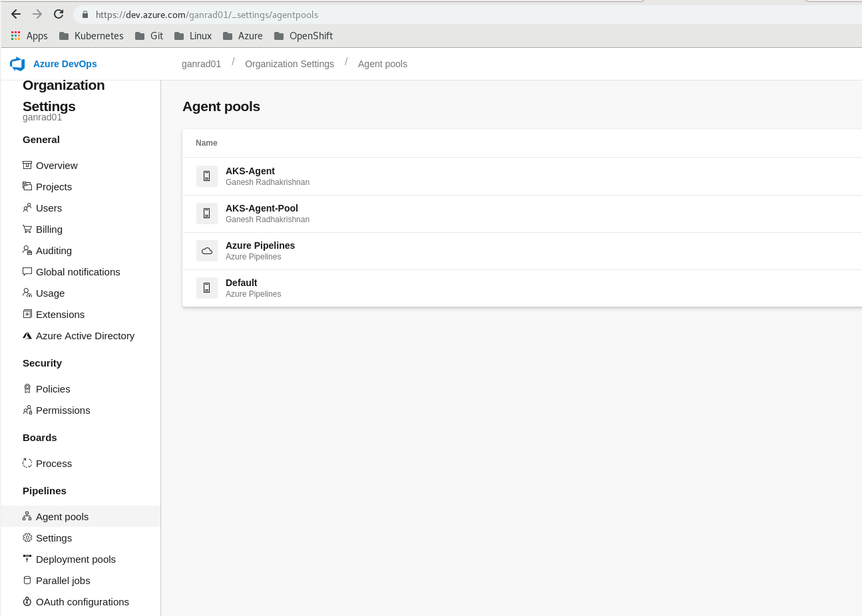This screenshot has height=616, width=862.
Task: Open Overview in Organization Settings
Action: [x=57, y=166]
